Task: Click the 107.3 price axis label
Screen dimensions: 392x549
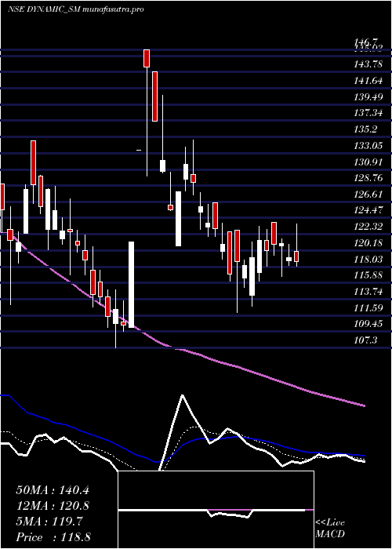Action: 366,340
